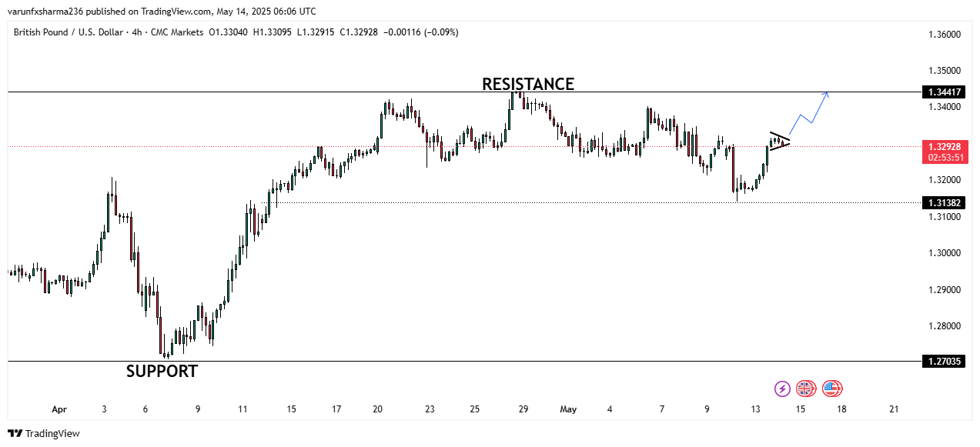Click the 1.34417 resistance price label
The height and width of the screenshot is (447, 980).
[x=943, y=92]
